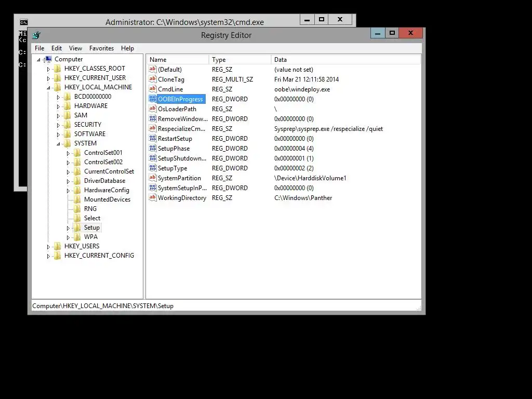
Task: Maximize the Registry Editor window
Action: tap(392, 33)
